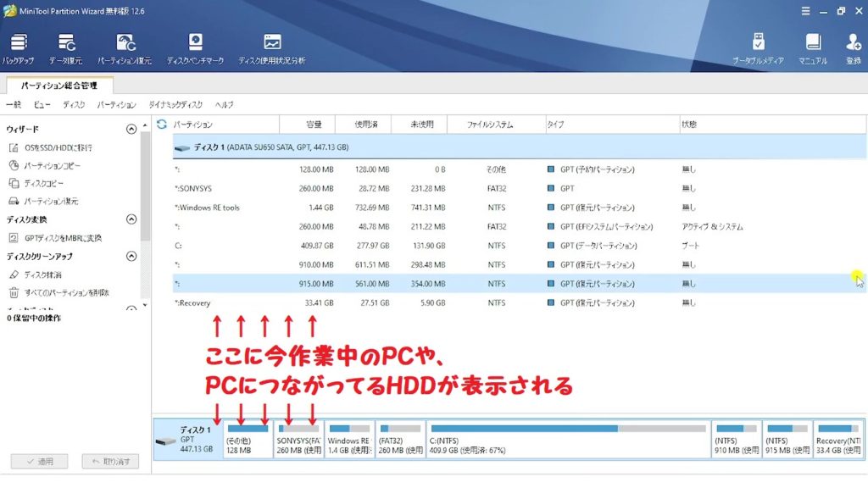Open the ダイナミックディスク menu
This screenshot has width=868, height=488.
point(175,104)
